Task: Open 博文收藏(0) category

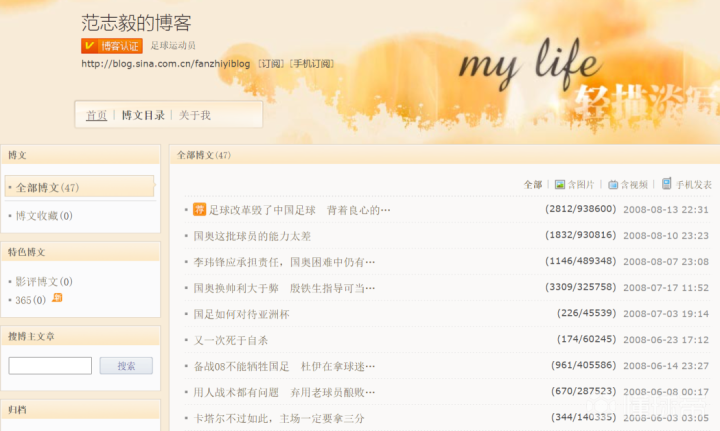Action: 44,216
